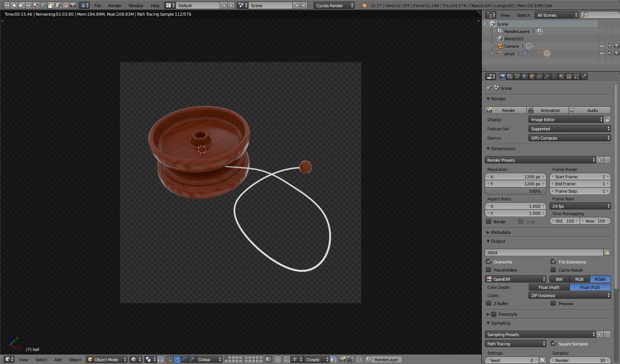Screen dimensions: 620x364
Task: Open the Modifiers properties tab wrench icon
Action: pyautogui.click(x=547, y=77)
